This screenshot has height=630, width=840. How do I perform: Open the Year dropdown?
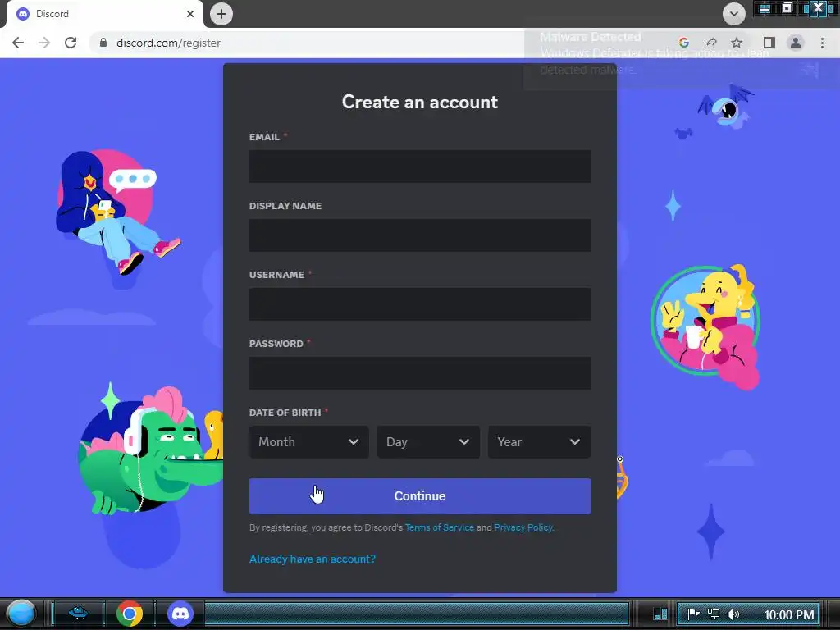539,442
